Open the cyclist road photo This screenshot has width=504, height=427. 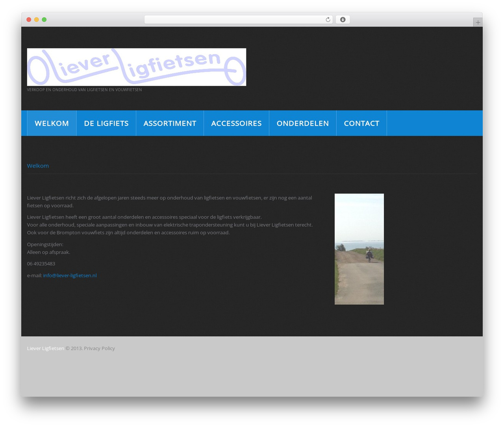tap(359, 249)
